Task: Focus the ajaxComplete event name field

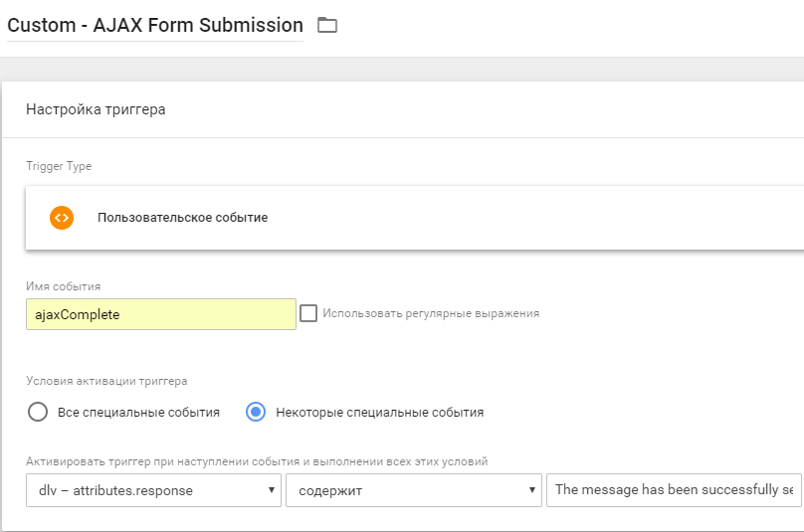Action: pos(160,313)
